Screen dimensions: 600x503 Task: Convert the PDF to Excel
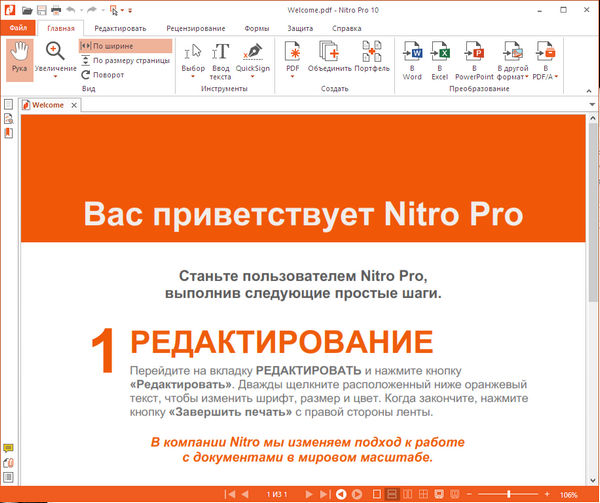[440, 60]
